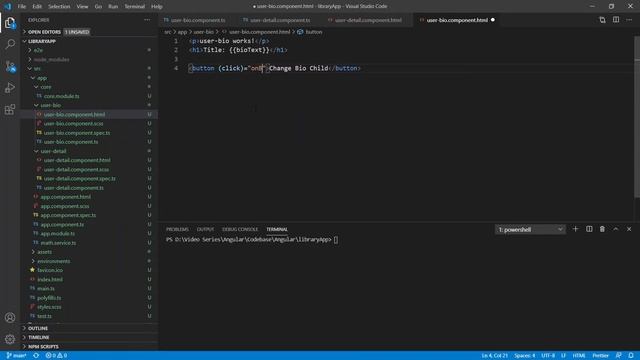The height and width of the screenshot is (360, 640).
Task: Expand the assets folder
Action: coord(44,252)
